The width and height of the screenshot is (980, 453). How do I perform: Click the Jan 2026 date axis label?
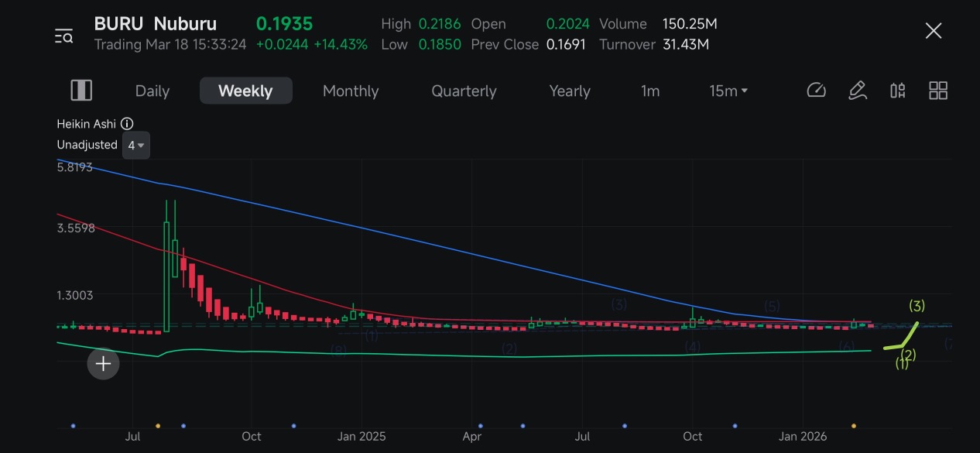803,436
